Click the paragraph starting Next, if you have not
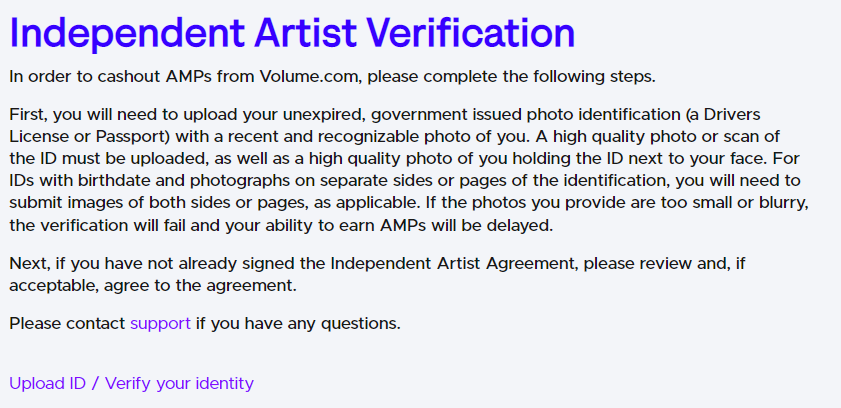This screenshot has width=841, height=408. point(378,275)
